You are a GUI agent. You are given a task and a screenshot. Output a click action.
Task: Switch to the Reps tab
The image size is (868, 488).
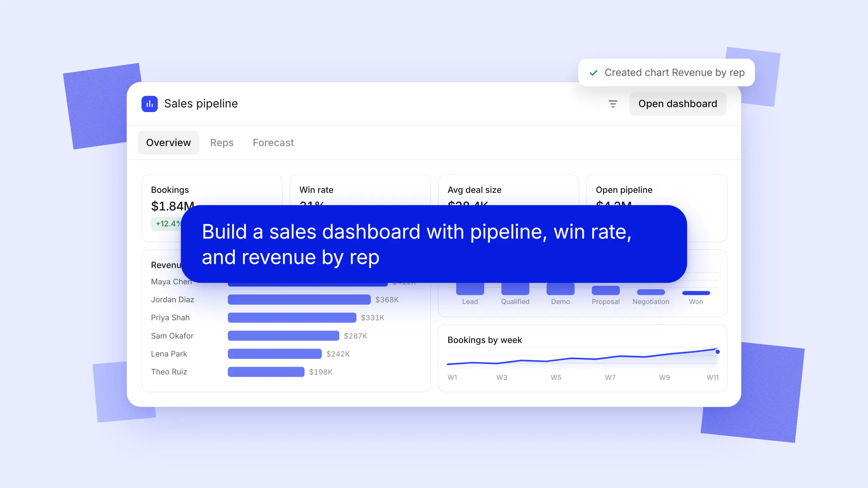(x=222, y=143)
